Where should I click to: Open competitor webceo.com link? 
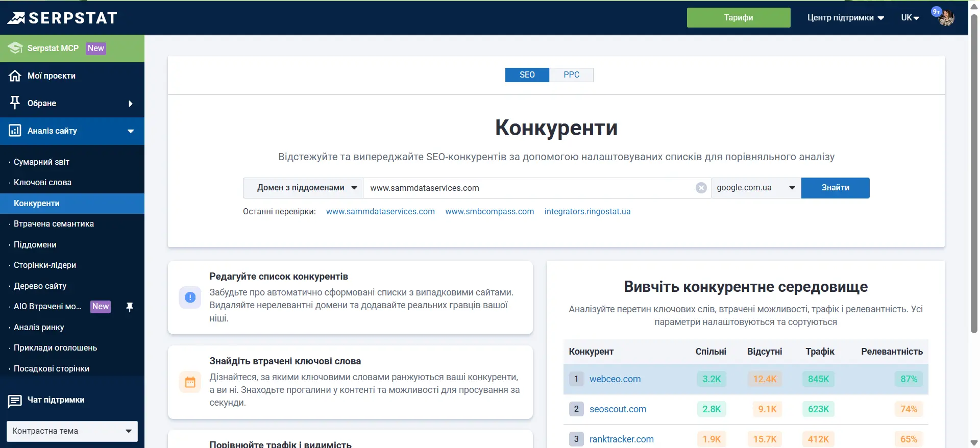[615, 379]
